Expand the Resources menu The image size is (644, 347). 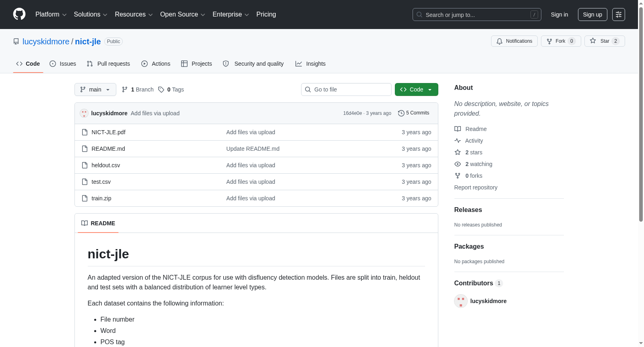click(x=134, y=15)
